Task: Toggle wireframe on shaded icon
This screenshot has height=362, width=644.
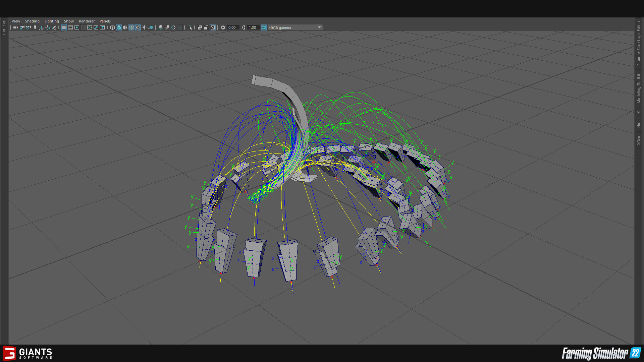Action: coord(131,27)
